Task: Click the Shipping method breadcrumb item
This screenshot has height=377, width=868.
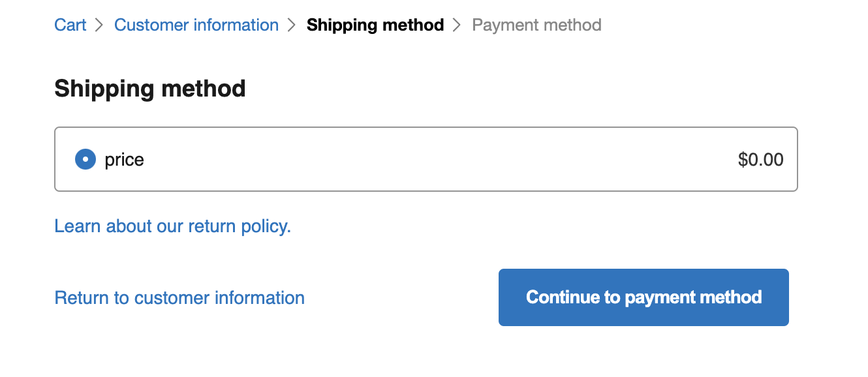Action: point(375,25)
